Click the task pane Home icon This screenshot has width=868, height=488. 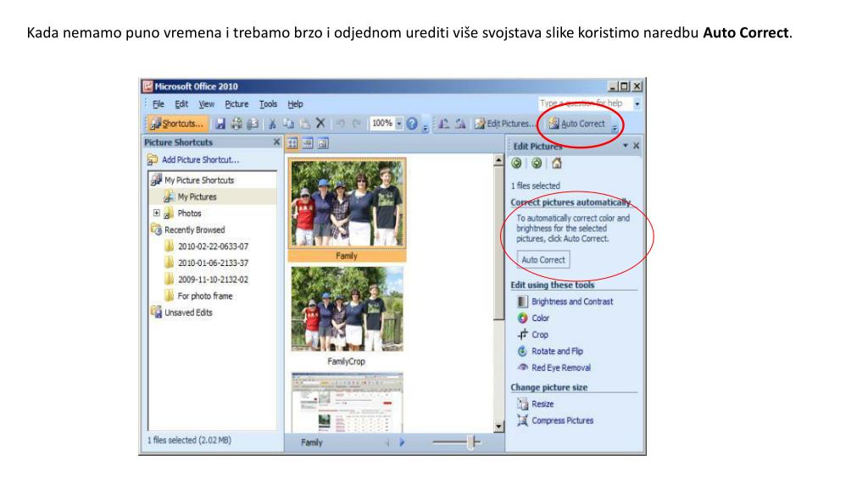557,164
